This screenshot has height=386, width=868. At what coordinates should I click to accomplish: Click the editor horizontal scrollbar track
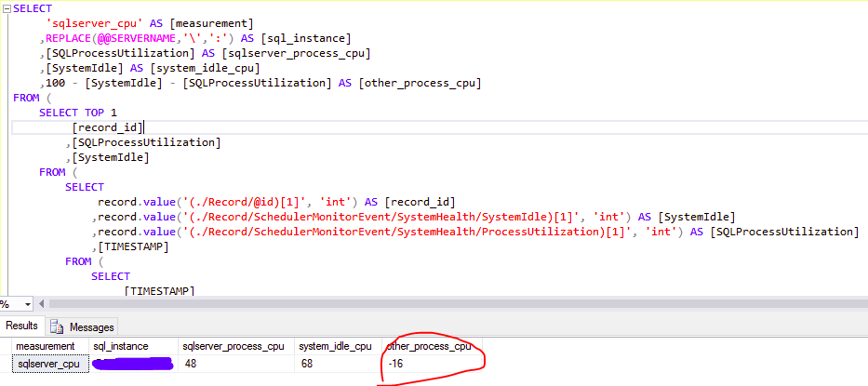pos(457,303)
